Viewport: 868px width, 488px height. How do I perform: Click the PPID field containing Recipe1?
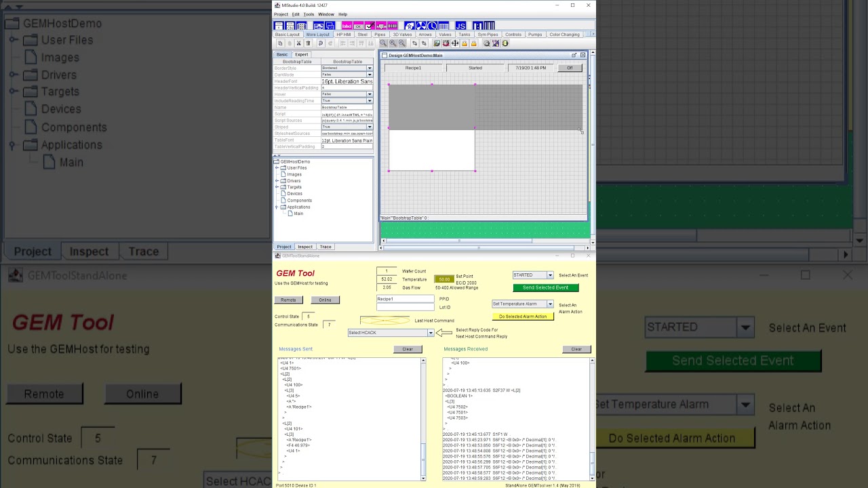coord(405,299)
